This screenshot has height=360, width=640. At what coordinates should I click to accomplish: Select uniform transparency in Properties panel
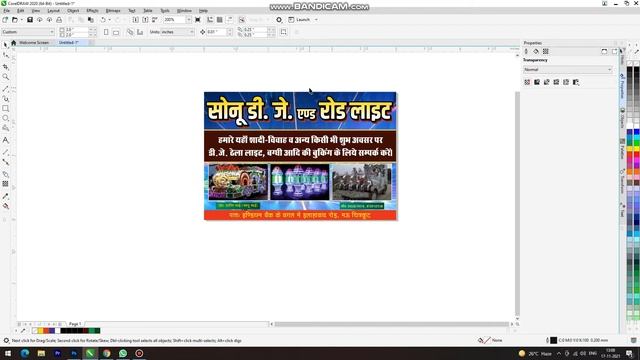coord(537,82)
